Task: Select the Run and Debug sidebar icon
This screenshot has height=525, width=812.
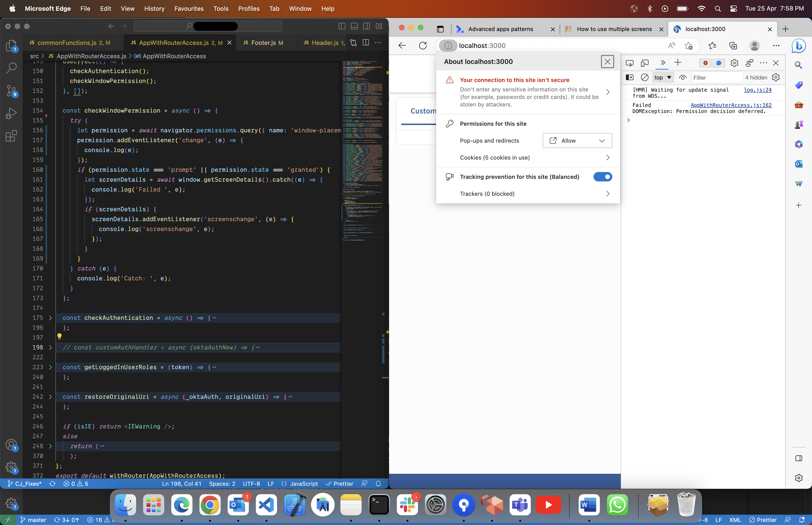Action: tap(11, 114)
